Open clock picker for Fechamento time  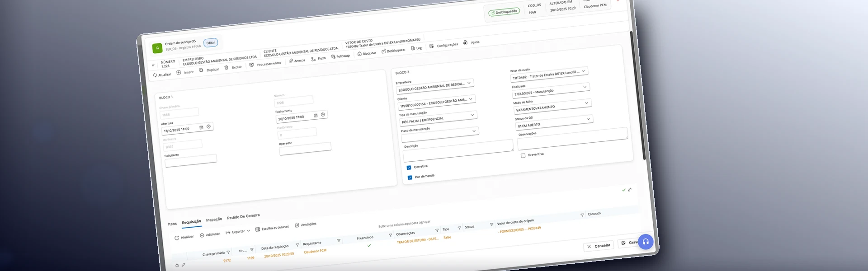pos(323,114)
